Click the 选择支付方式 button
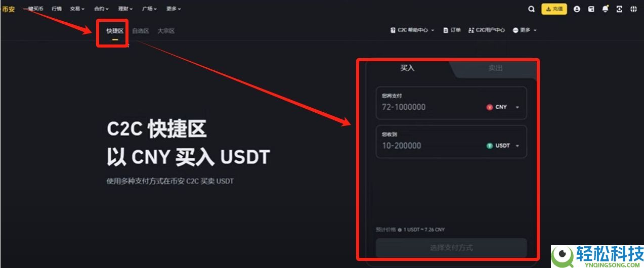 [451, 248]
